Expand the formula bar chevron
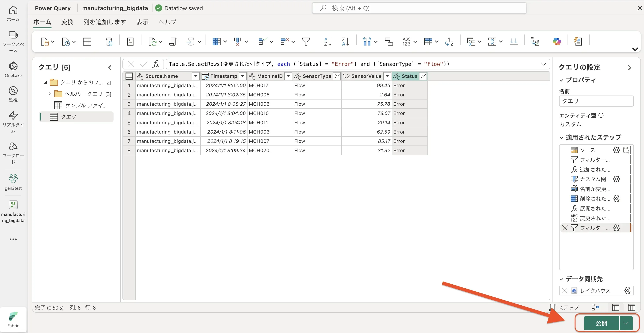The image size is (644, 333). (543, 64)
